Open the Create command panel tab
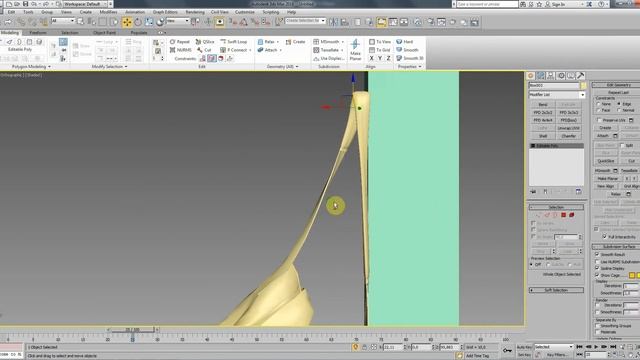Screen dimensions: 640x360 pyautogui.click(x=531, y=76)
